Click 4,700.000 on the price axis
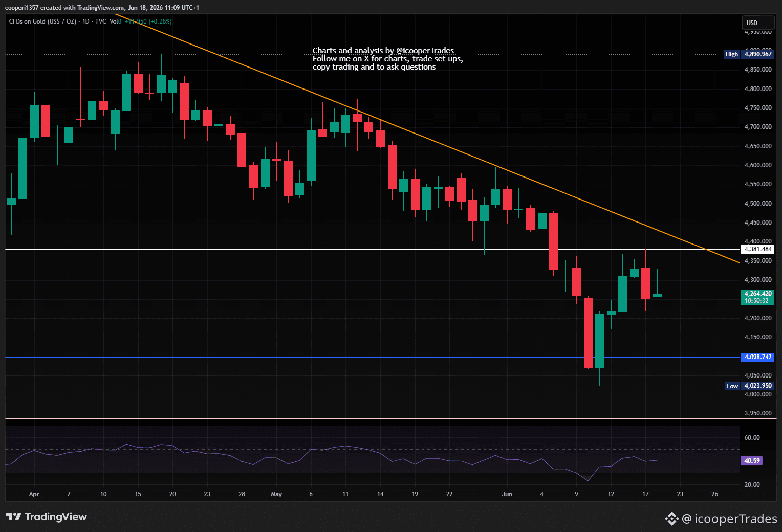This screenshot has height=532, width=782. coord(758,127)
